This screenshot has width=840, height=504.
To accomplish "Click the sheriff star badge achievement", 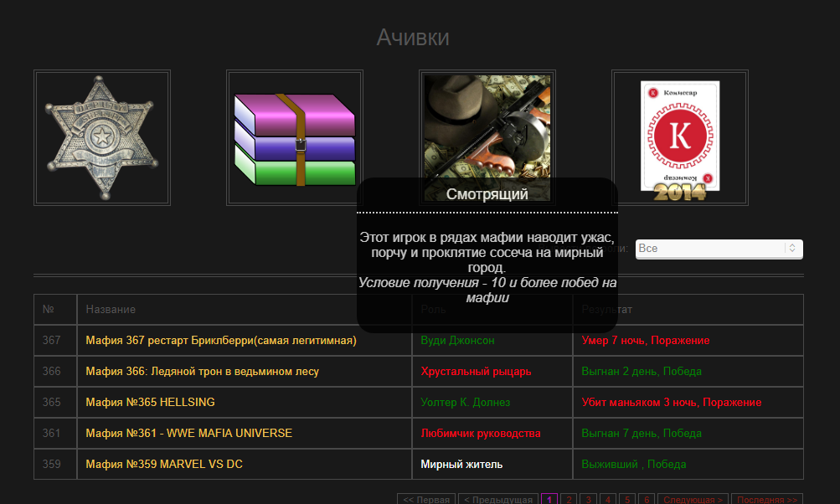I will pos(102,137).
